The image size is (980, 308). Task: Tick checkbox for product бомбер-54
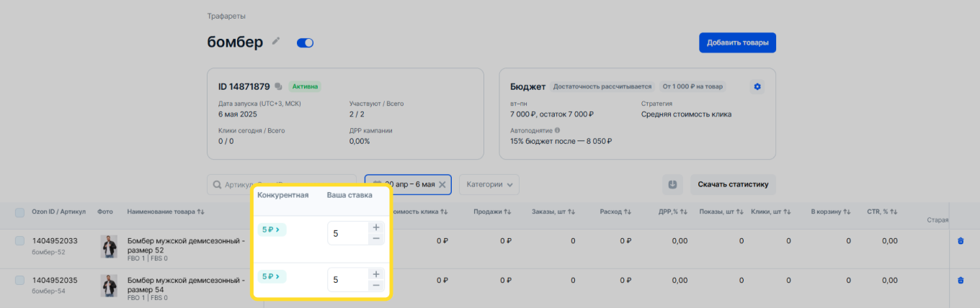coord(19,280)
